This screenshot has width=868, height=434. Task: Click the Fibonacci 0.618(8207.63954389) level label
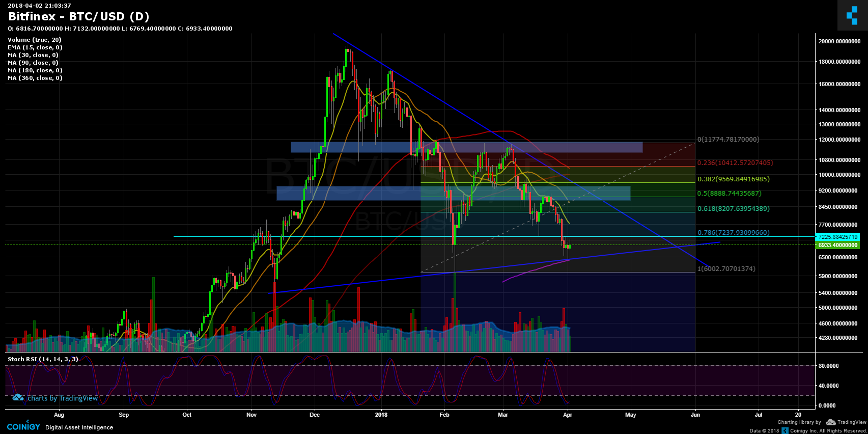tap(734, 209)
